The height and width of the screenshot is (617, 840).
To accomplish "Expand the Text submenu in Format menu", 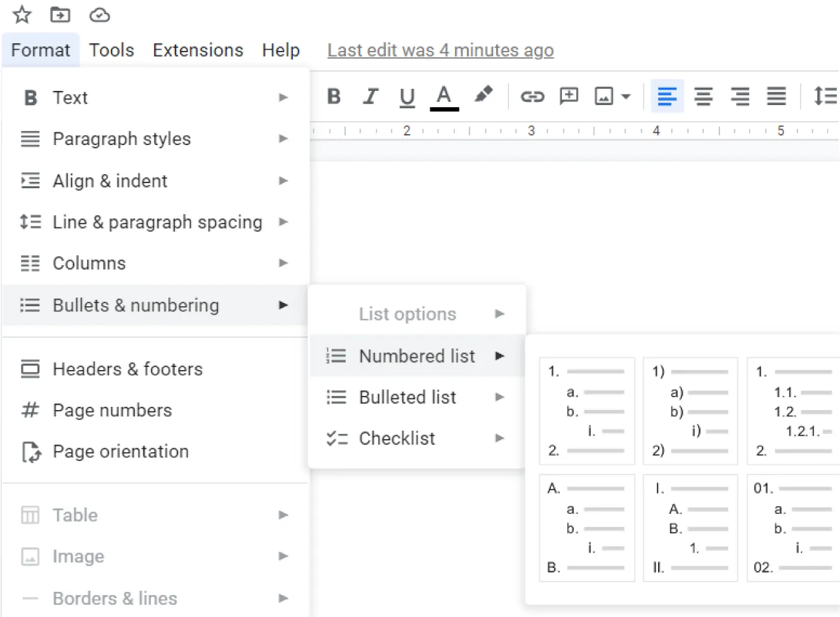I will pyautogui.click(x=70, y=97).
